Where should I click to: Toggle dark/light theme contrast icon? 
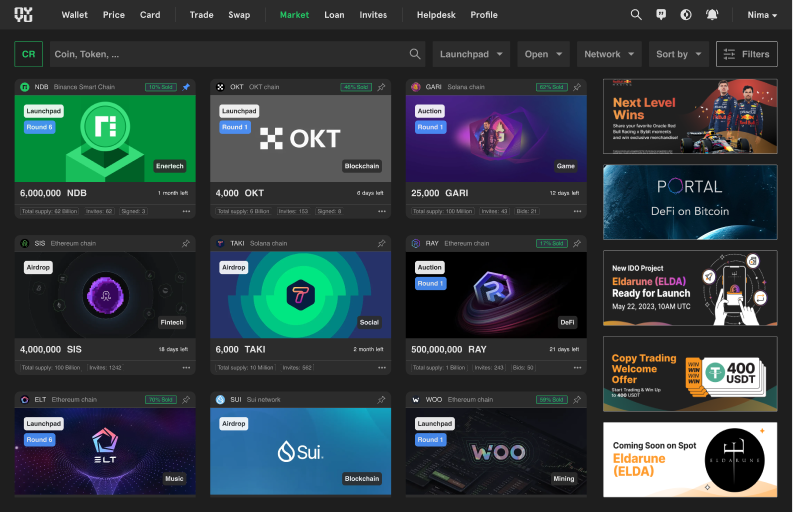click(x=686, y=15)
